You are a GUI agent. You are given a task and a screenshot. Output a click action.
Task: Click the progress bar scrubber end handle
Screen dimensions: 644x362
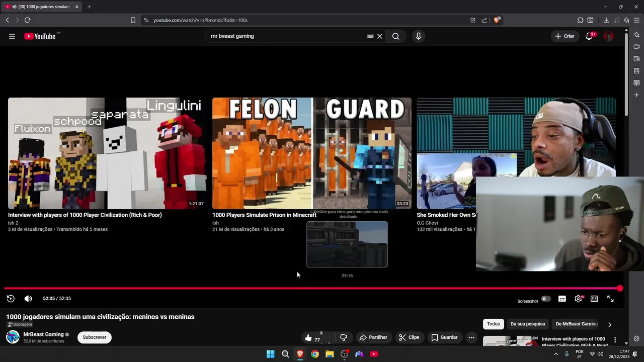point(620,289)
